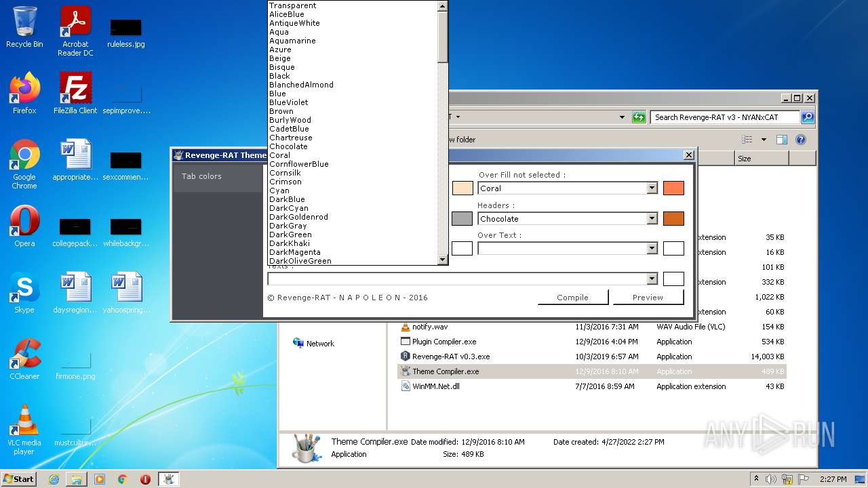Click the Explorer help icon
The width and height of the screenshot is (868, 488).
pyautogui.click(x=800, y=140)
